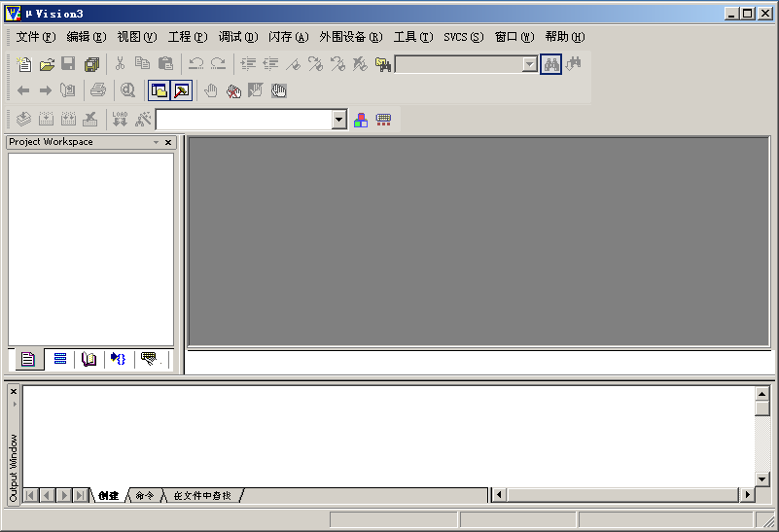Image resolution: width=779 pixels, height=532 pixels.
Task: Click output window scroll down arrow
Action: (762, 479)
